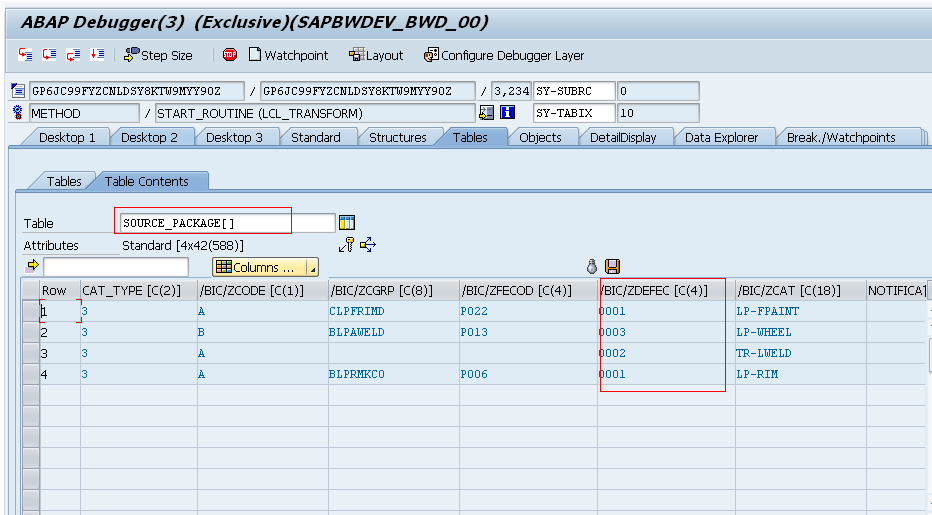Select the inner Tables sub-tab

pyautogui.click(x=64, y=181)
